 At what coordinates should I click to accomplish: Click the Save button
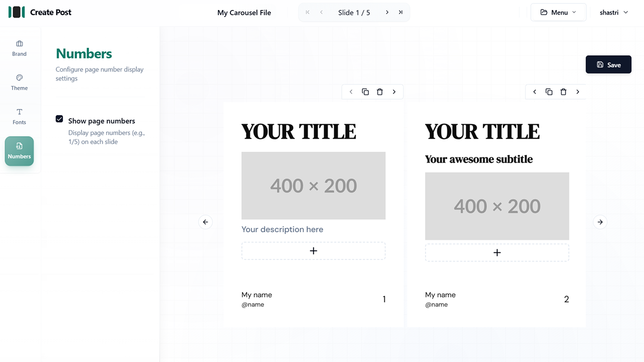coord(608,64)
